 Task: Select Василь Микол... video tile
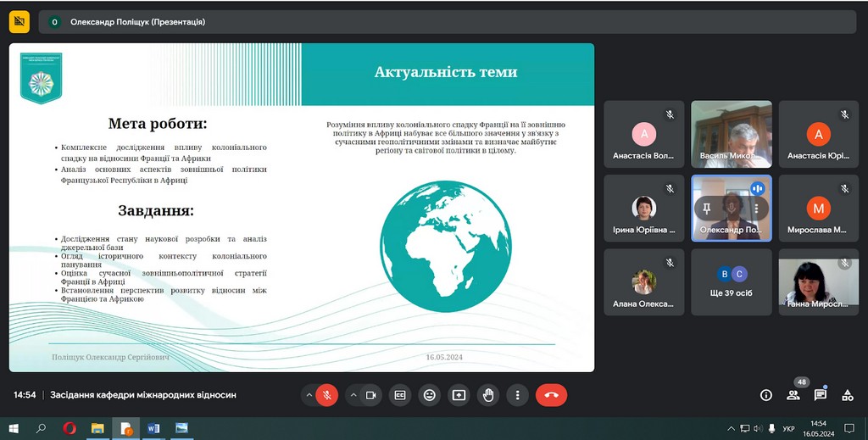point(732,134)
